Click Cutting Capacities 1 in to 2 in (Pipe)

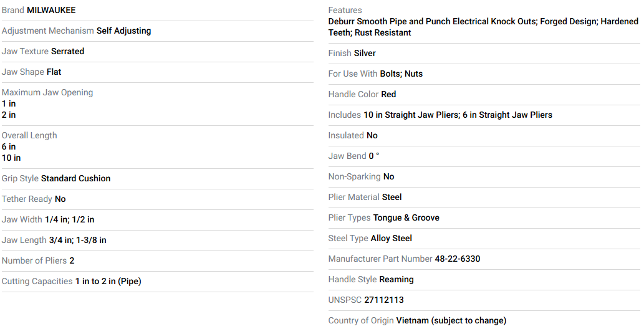(108, 282)
